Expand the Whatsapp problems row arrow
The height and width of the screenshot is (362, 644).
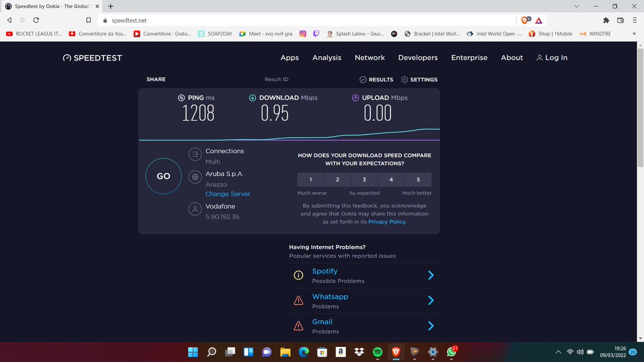click(430, 300)
